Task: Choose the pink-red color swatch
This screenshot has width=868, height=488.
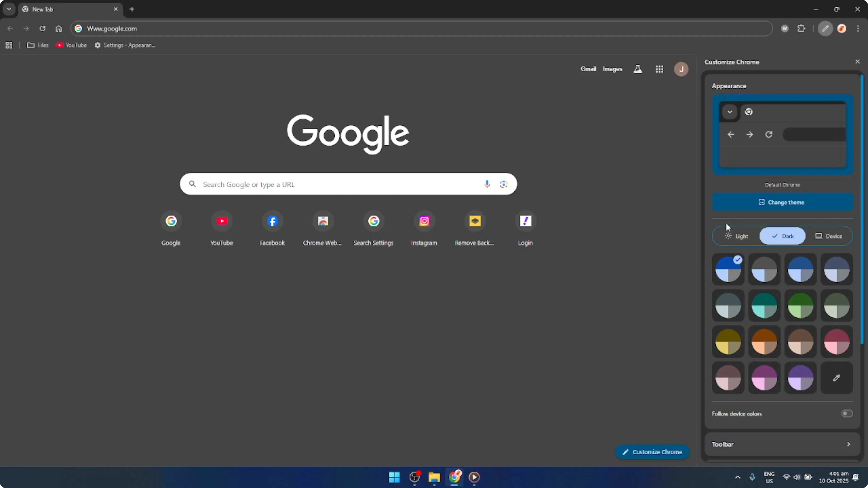Action: tap(837, 342)
